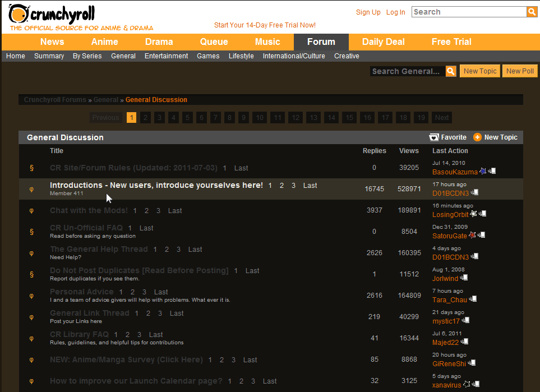The height and width of the screenshot is (392, 540).
Task: Open How to improve Launch Calendar thread
Action: click(136, 381)
